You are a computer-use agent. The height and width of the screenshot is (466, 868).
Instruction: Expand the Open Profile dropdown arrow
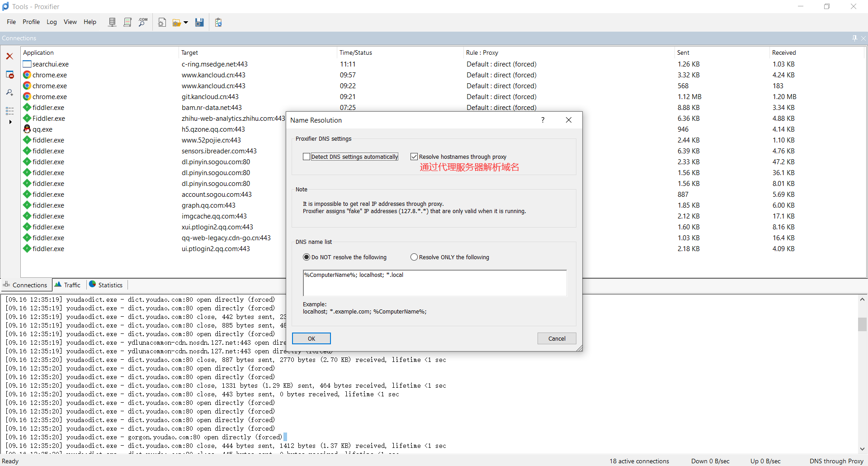(x=186, y=22)
